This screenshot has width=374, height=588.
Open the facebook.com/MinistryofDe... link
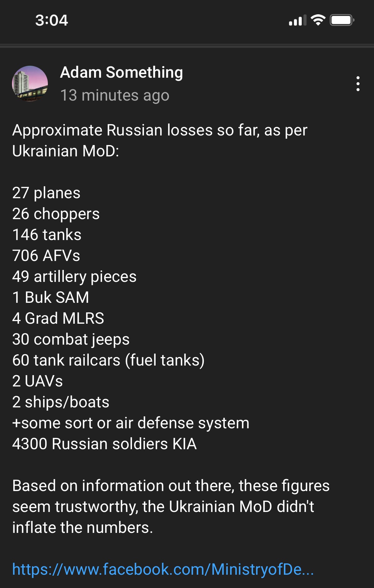coord(163,569)
